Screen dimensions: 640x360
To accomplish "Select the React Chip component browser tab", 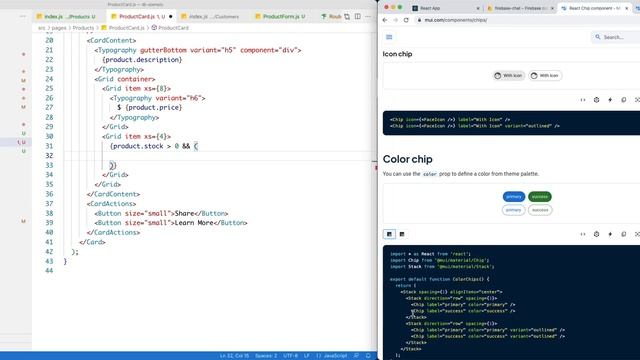I will 595,8.
